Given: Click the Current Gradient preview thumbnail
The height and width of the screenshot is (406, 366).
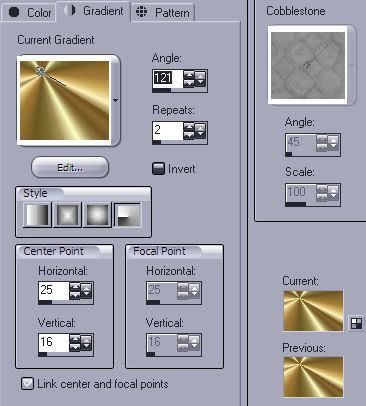Looking at the screenshot, I should [x=65, y=100].
